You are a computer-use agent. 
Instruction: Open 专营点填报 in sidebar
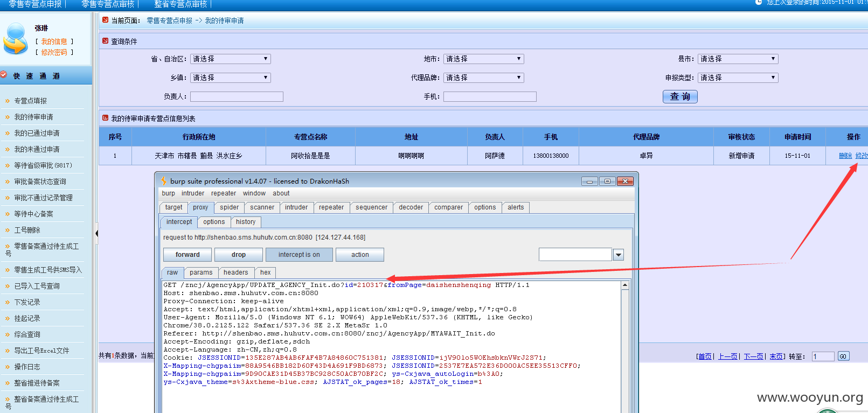coord(31,101)
